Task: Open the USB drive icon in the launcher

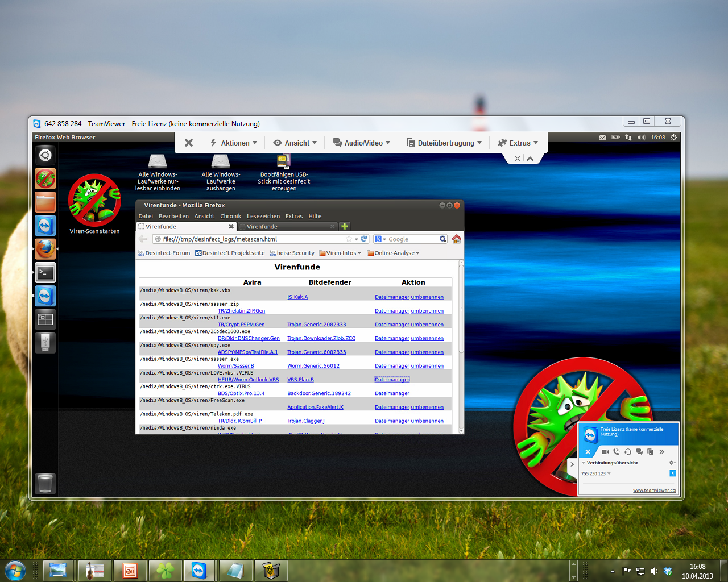Action: (x=45, y=343)
